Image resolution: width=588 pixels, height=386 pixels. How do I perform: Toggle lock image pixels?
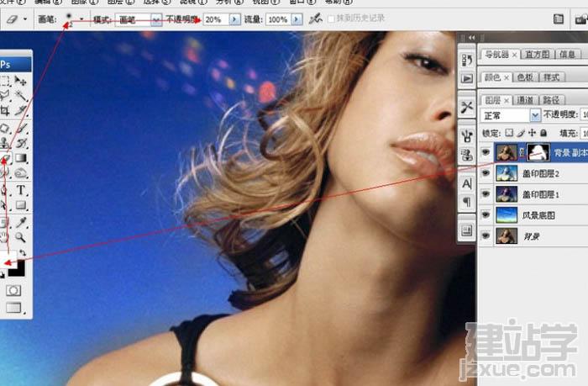tap(521, 133)
